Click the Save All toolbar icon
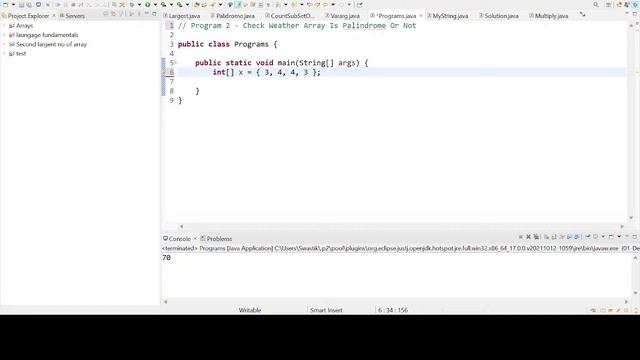The image size is (640, 360). 29,4
